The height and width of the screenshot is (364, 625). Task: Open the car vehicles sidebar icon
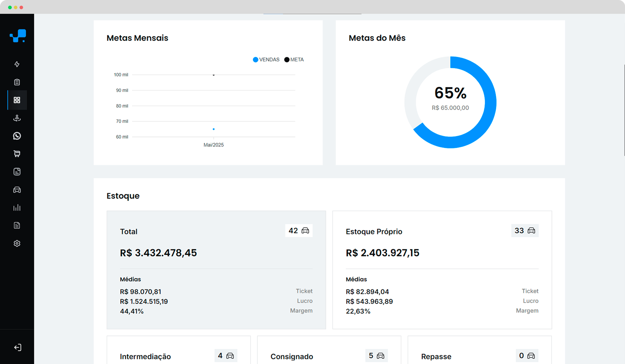coord(17,190)
